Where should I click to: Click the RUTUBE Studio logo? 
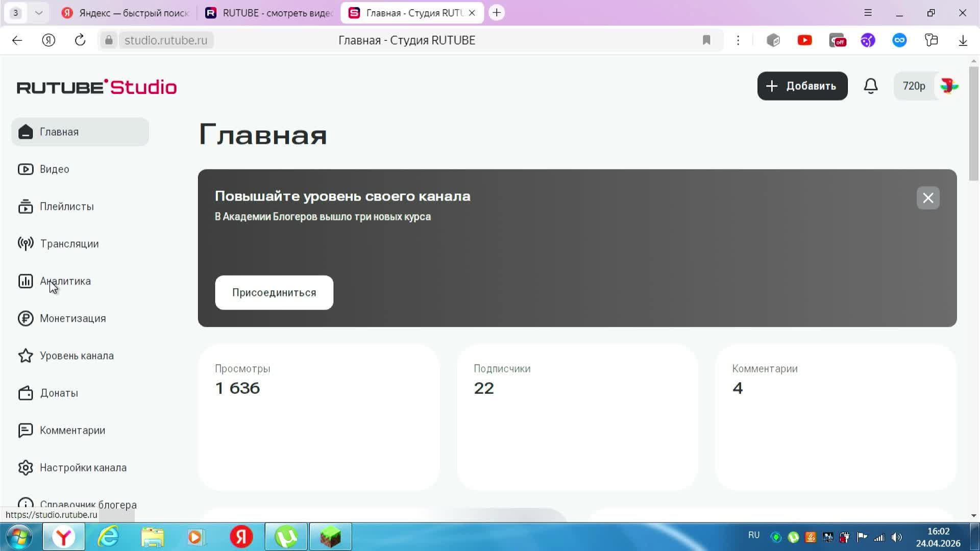(x=96, y=87)
